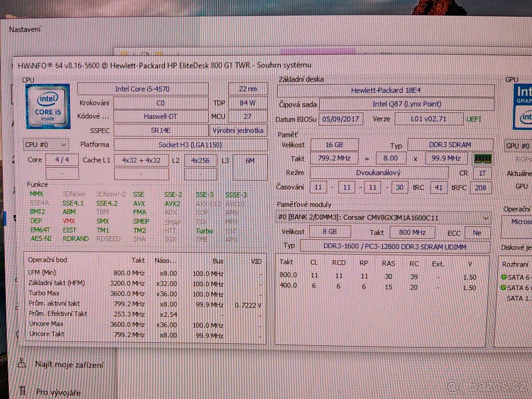
Task: Click the AES-NI feature flag
Action: tap(41, 238)
